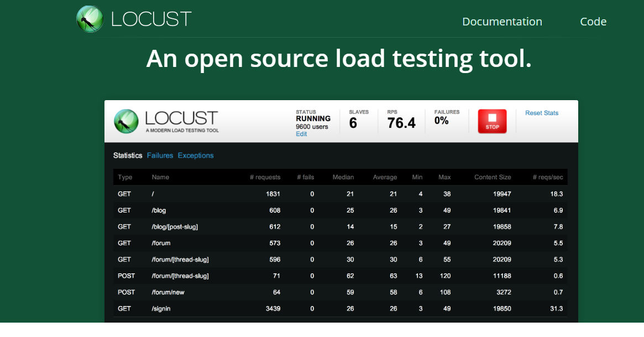Click the green Locust logo in site header
The image size is (644, 337).
pos(90,19)
